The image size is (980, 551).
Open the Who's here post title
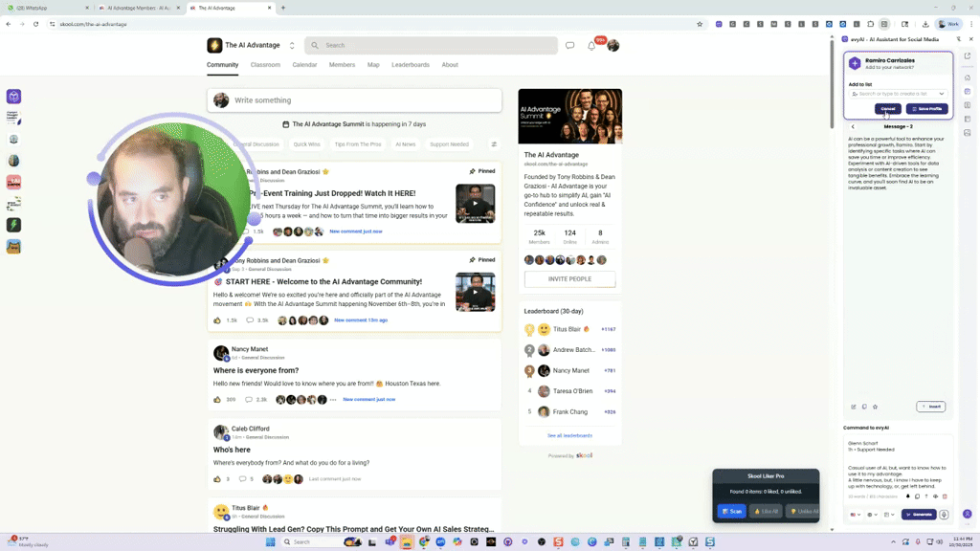coord(232,450)
